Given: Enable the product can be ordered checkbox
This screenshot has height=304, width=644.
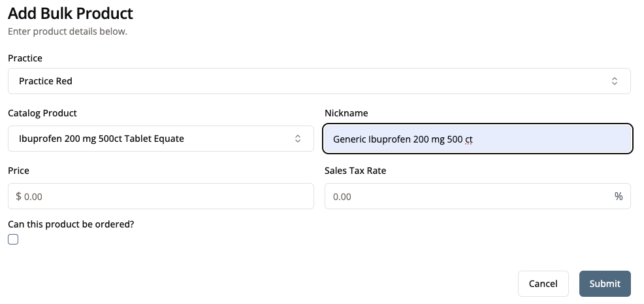Looking at the screenshot, I should 13,239.
